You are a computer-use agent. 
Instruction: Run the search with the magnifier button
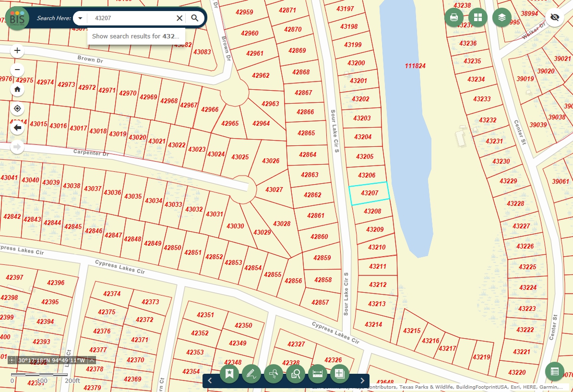[x=195, y=18]
